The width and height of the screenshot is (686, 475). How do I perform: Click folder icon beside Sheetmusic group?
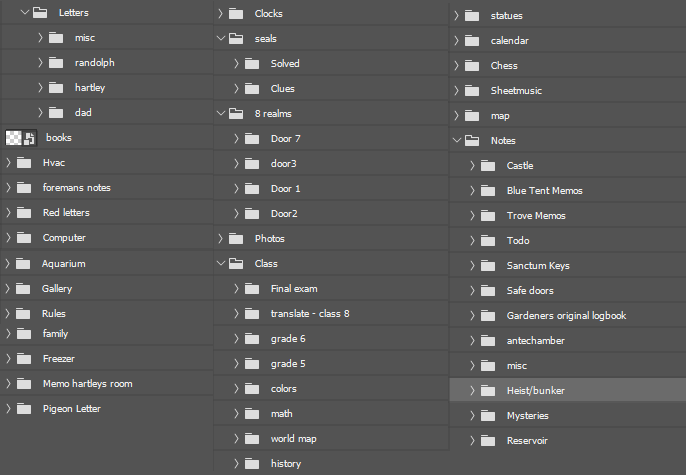click(x=472, y=91)
